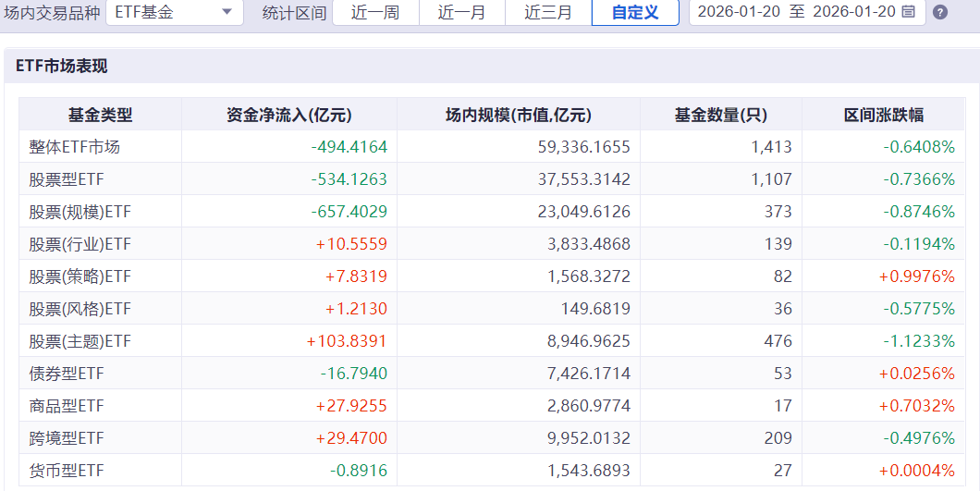Select the 近一周 interval tab
This screenshot has height=491, width=980.
(375, 12)
